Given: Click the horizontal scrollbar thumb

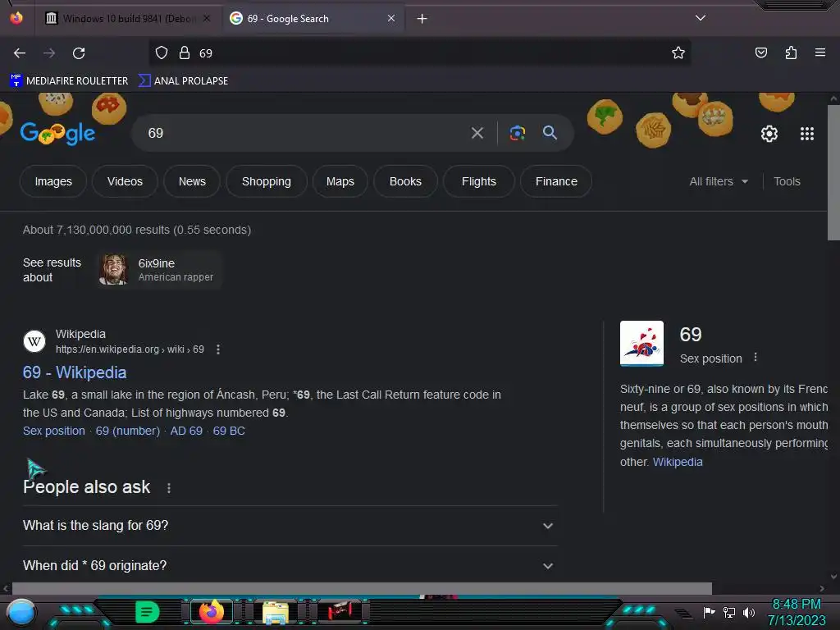Looking at the screenshot, I should pyautogui.click(x=362, y=588).
